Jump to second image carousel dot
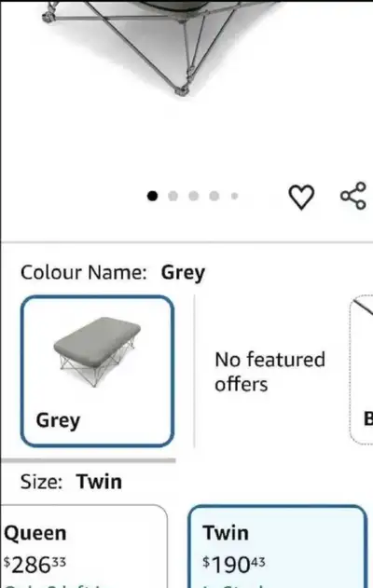 point(173,196)
